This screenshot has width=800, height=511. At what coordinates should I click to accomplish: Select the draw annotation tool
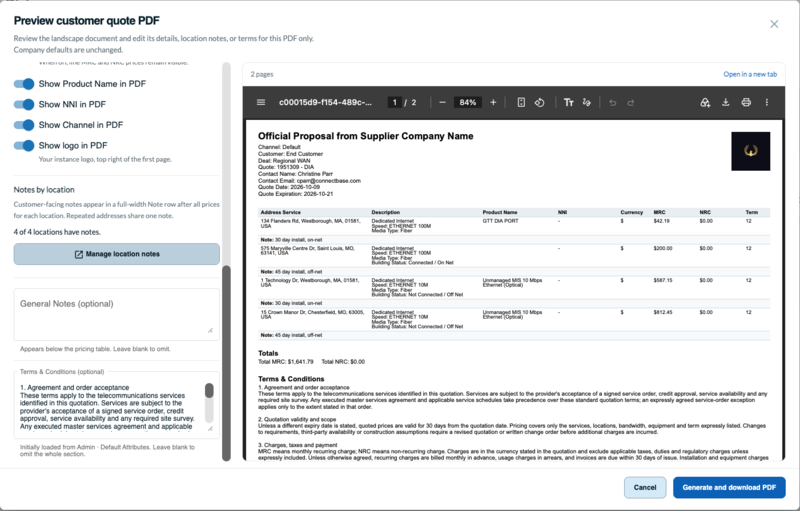[x=586, y=103]
